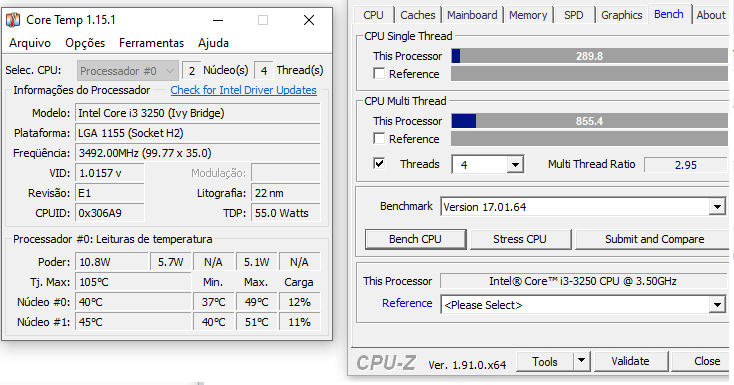
Task: Click the CPU Multi Thread progress bar
Action: tap(589, 121)
